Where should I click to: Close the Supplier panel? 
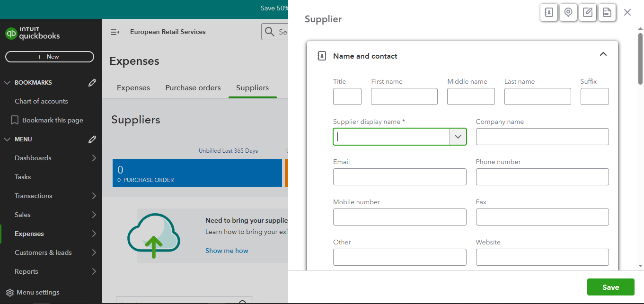627,13
